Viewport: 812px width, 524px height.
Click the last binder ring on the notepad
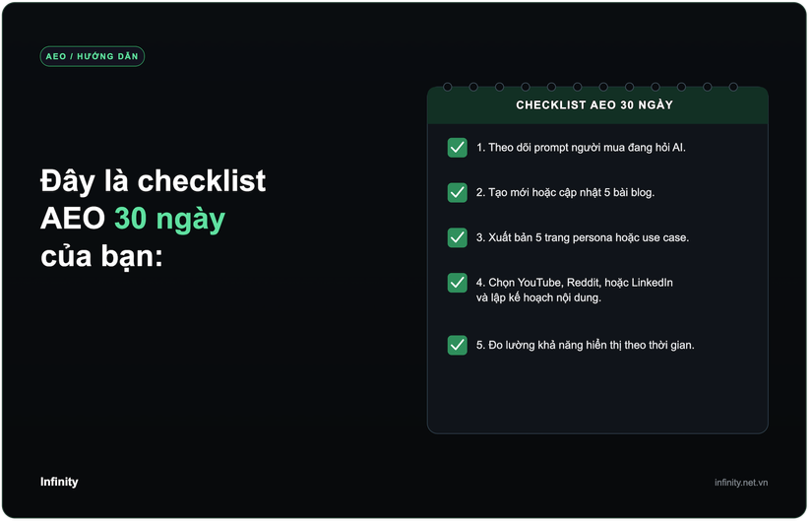coord(733,87)
